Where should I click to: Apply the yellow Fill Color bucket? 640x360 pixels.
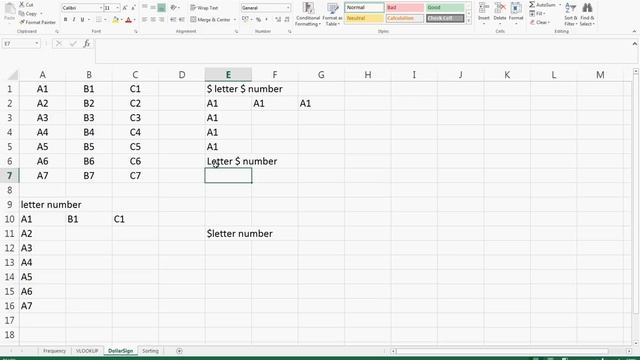[116, 20]
